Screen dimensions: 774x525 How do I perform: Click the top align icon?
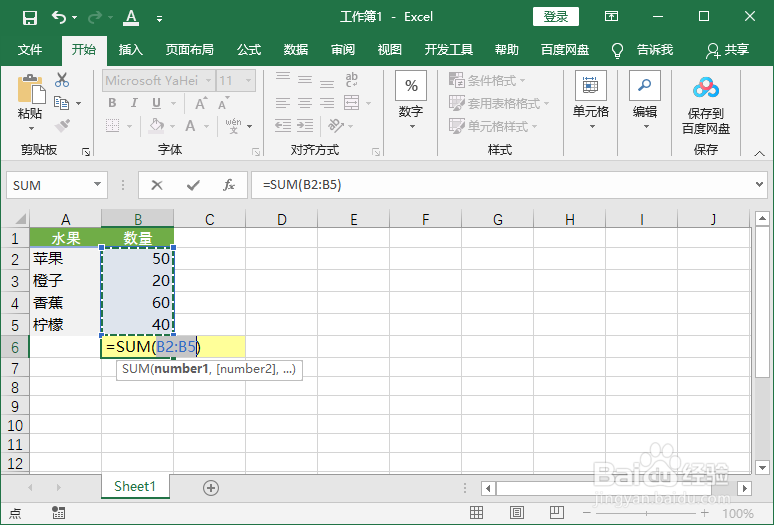[283, 78]
